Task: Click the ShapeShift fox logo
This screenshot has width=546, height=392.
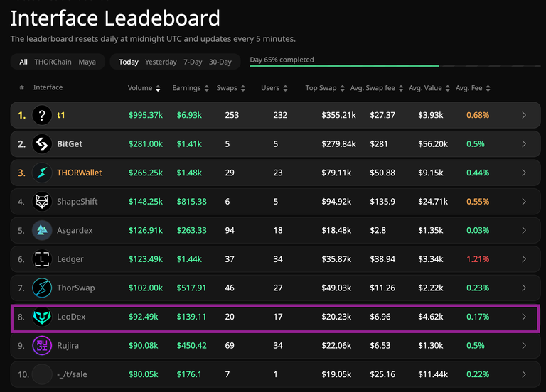Action: pos(42,202)
